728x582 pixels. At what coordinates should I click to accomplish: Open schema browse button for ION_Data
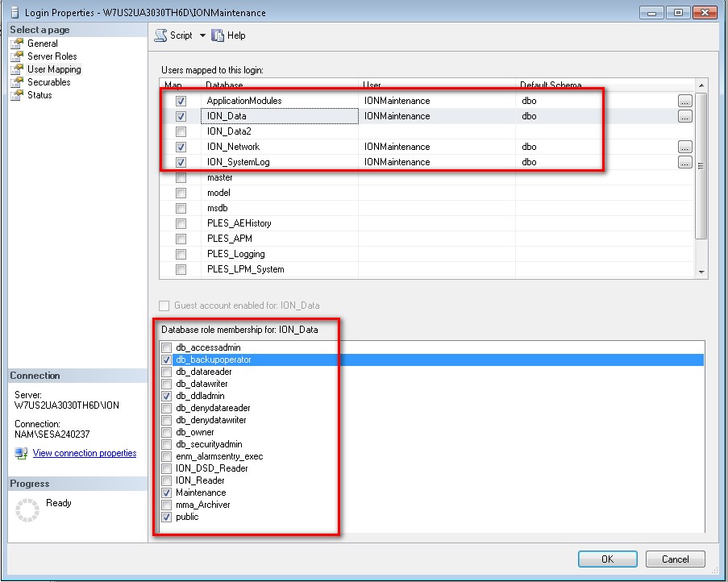(684, 116)
